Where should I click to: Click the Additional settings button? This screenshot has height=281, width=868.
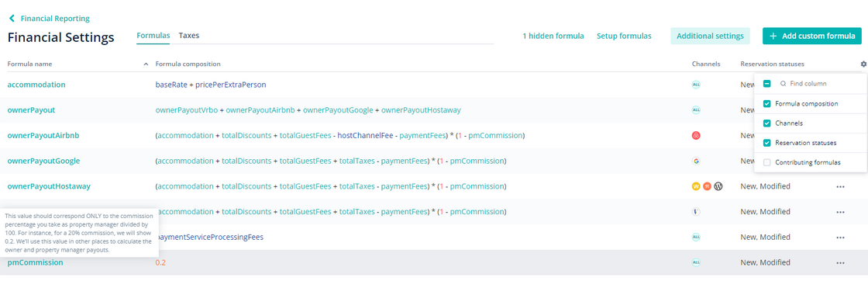point(710,36)
